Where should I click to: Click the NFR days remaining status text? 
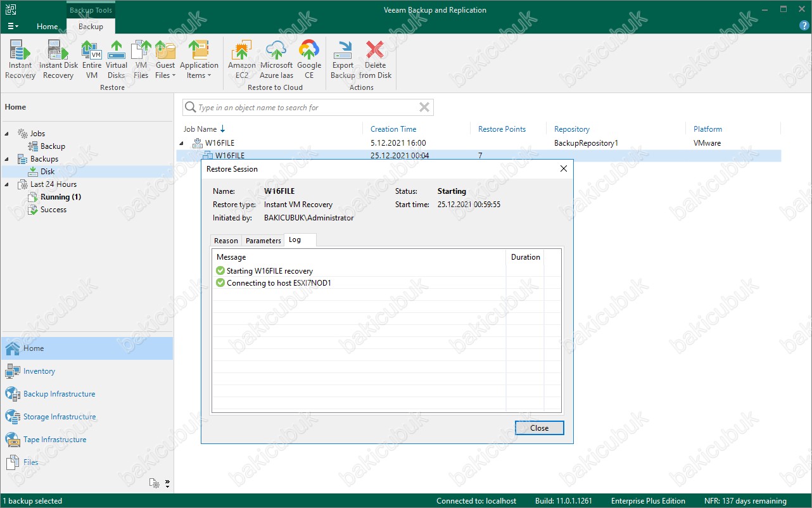tap(745, 501)
